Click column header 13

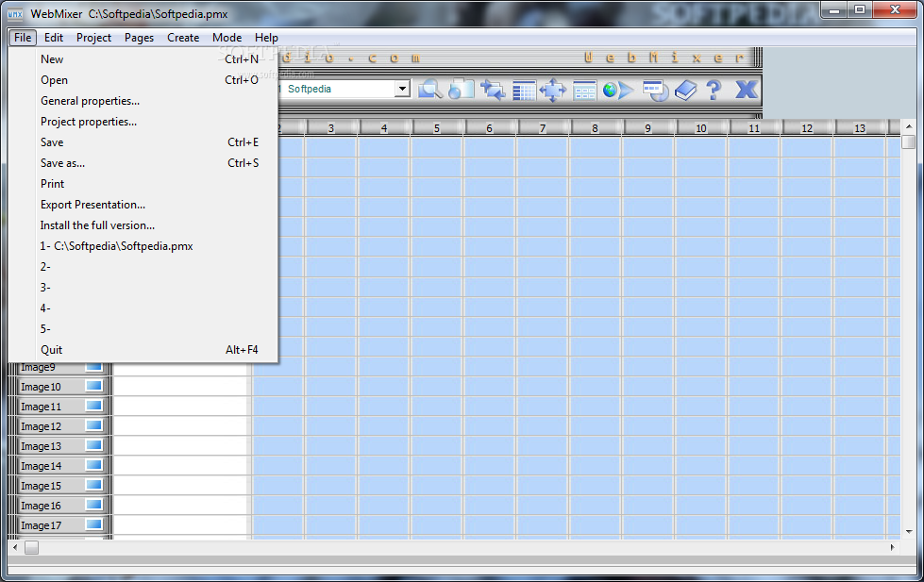tap(860, 128)
